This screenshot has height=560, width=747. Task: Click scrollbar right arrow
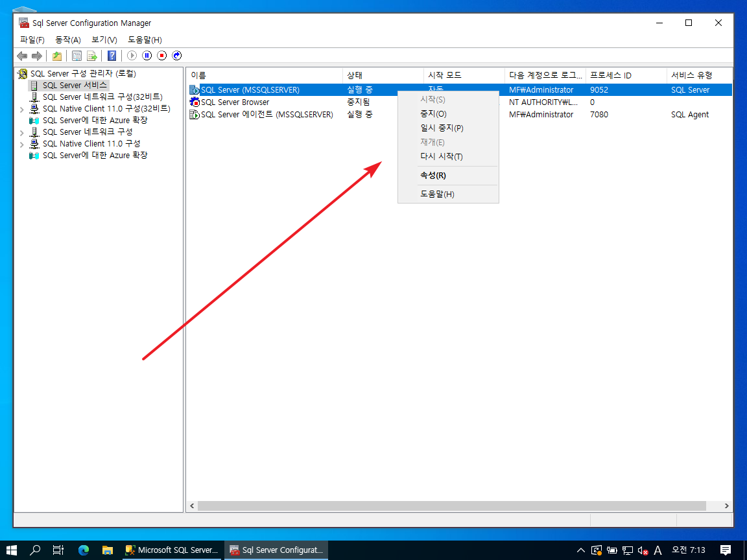click(726, 506)
